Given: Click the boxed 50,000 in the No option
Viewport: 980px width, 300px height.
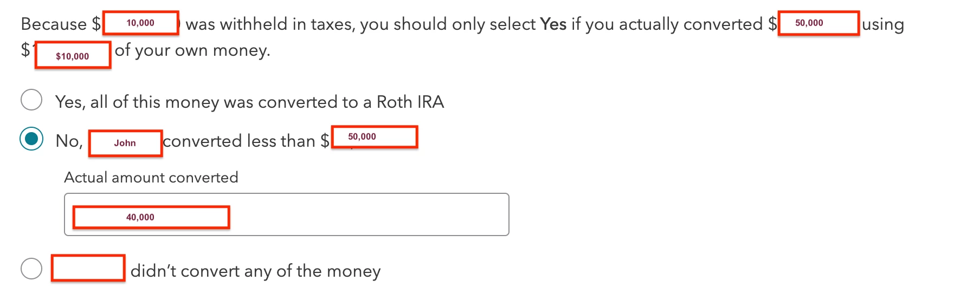Looking at the screenshot, I should (x=375, y=137).
